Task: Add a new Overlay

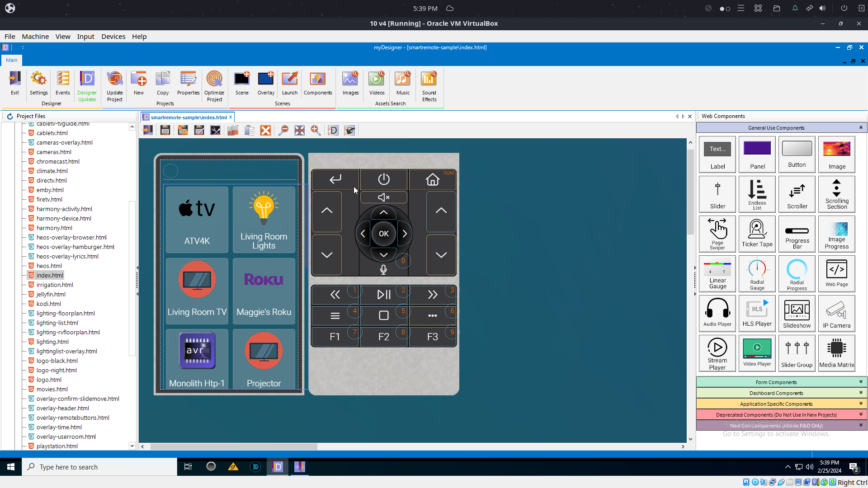Action: pyautogui.click(x=266, y=83)
